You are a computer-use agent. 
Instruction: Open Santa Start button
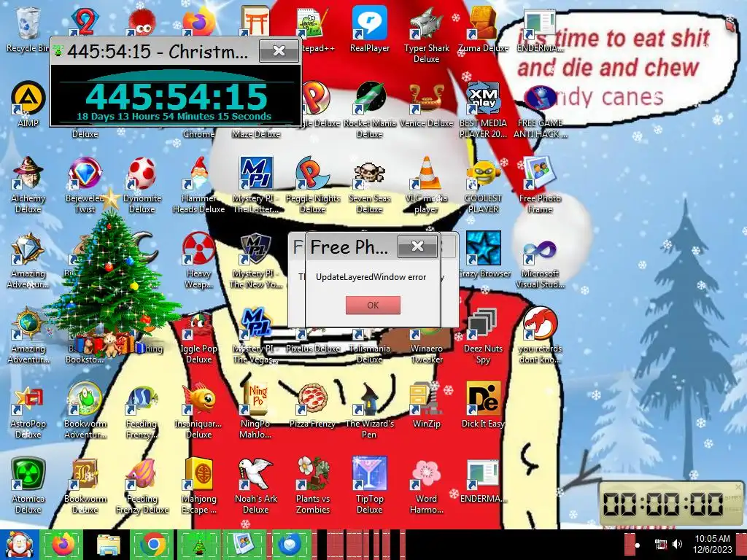coord(19,545)
